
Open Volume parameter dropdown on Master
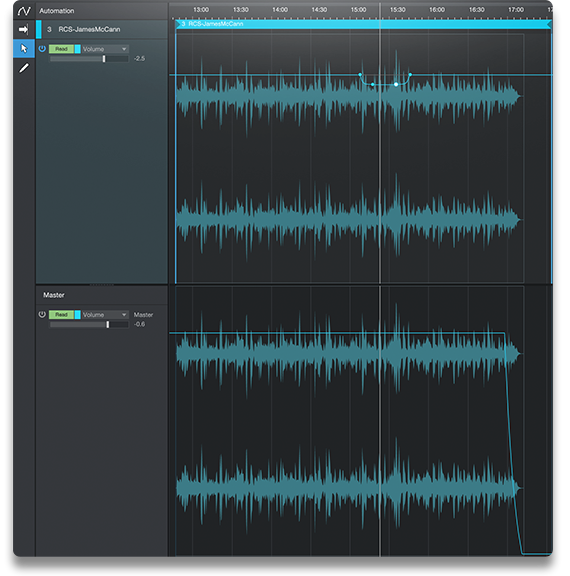point(105,314)
